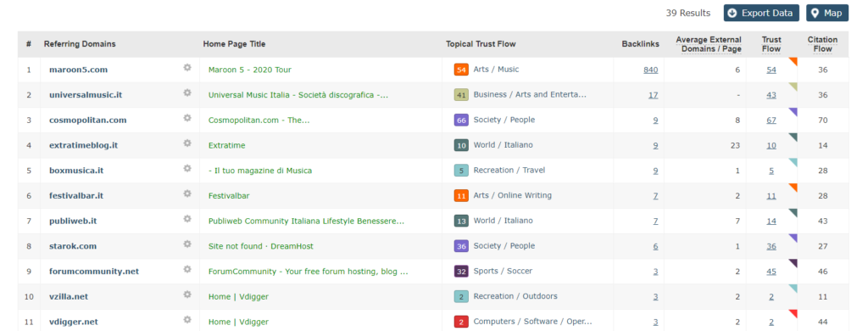Open Trust Flow 67 link for cosmopolitan.com
This screenshot has height=331, width=868.
click(x=771, y=121)
